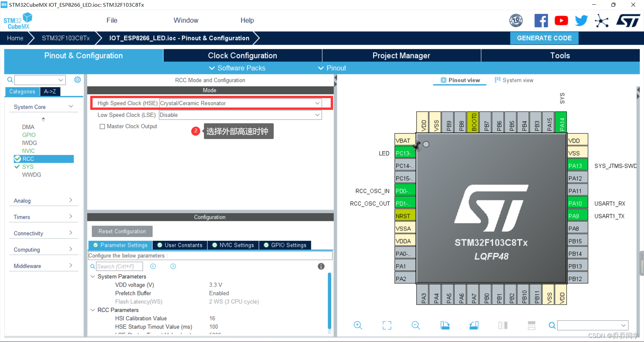Open the ST Twitter icon

[x=581, y=21]
